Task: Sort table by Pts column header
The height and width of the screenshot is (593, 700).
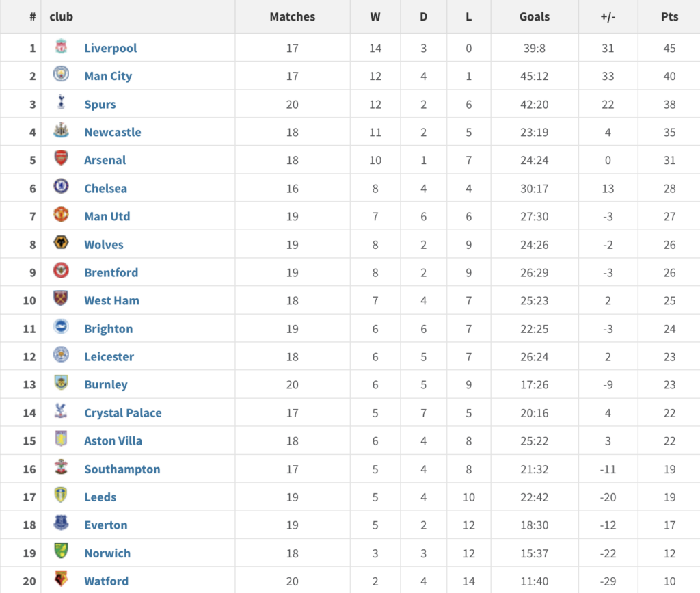Action: (x=669, y=17)
